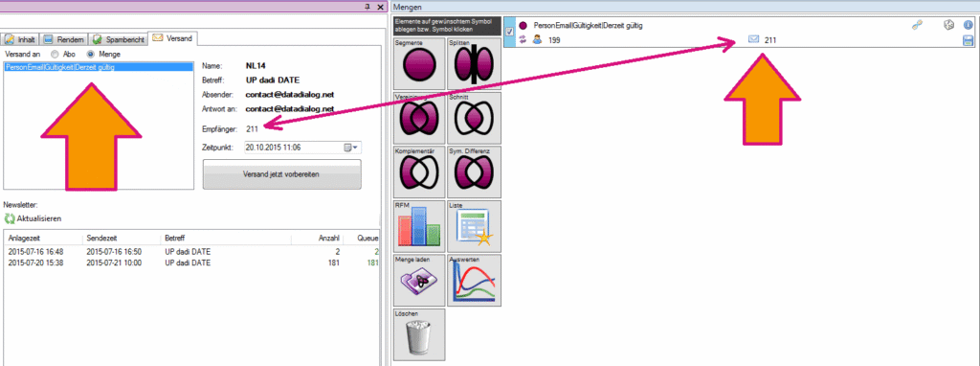980x366 pixels.
Task: Select newsletter row 2015-07-20 15:38
Action: [191, 263]
